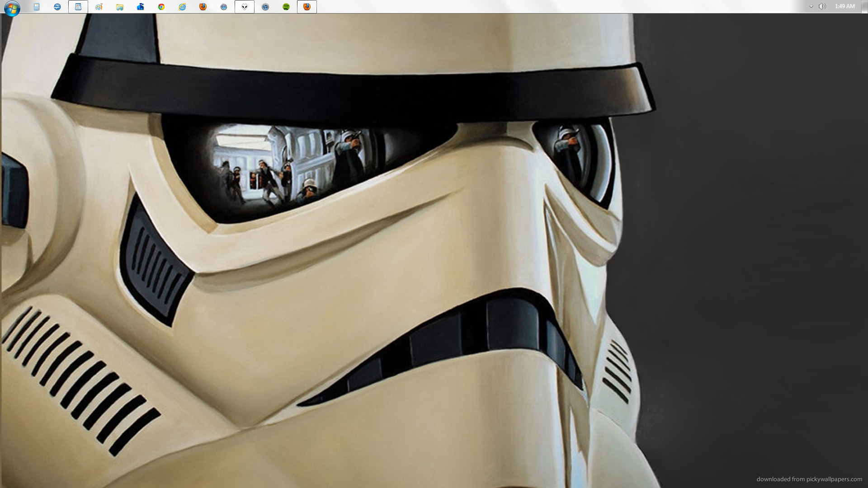Open iTunes from the taskbar
The image size is (868, 488).
pyautogui.click(x=265, y=7)
